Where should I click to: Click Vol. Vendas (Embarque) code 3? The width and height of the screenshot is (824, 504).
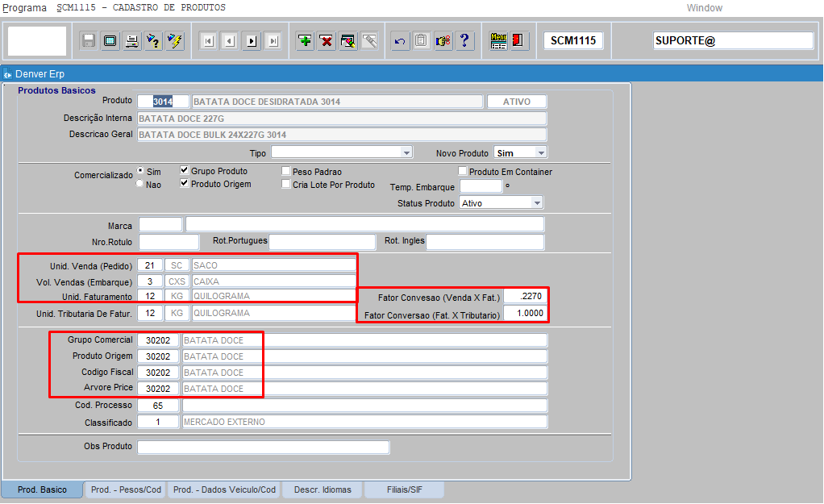(150, 281)
